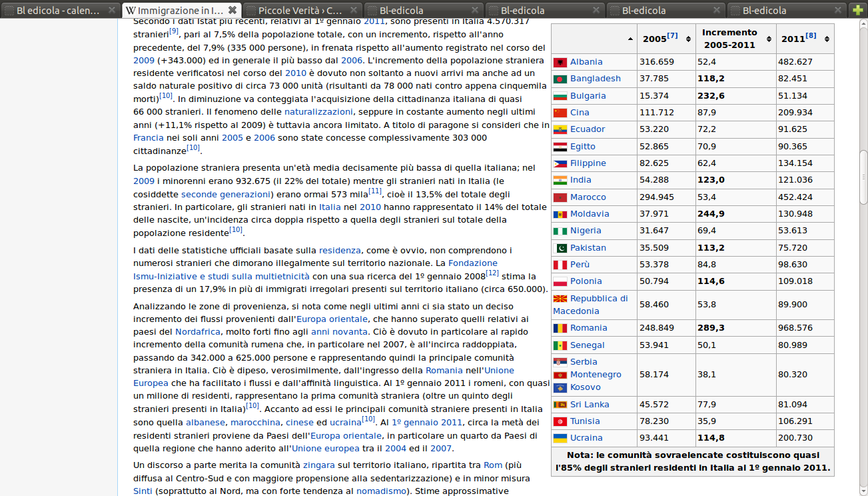
Task: Click the Tunisia flag icon
Action: [560, 421]
